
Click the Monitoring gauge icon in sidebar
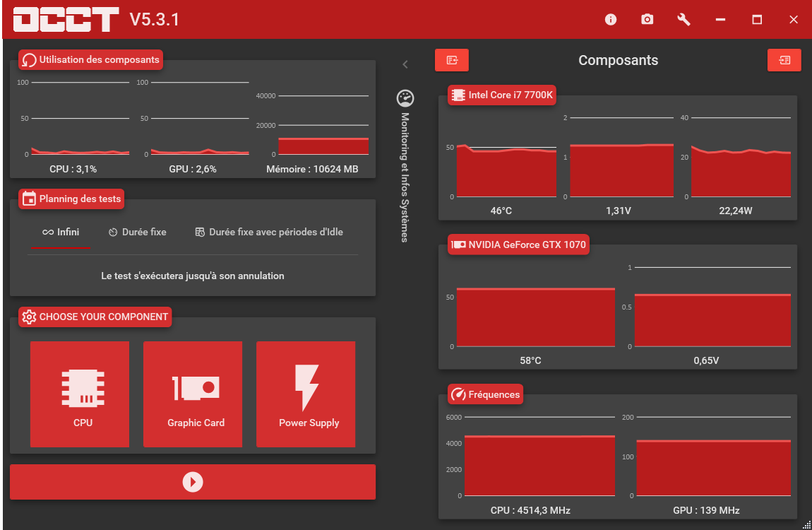[x=405, y=98]
